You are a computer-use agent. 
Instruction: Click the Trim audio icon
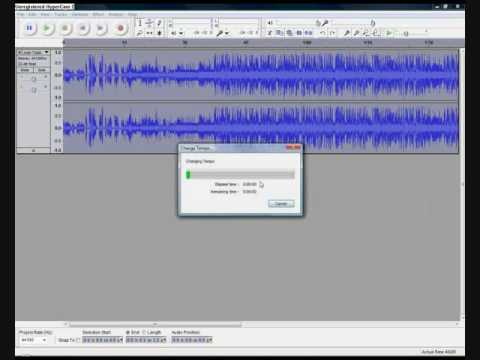point(299,33)
